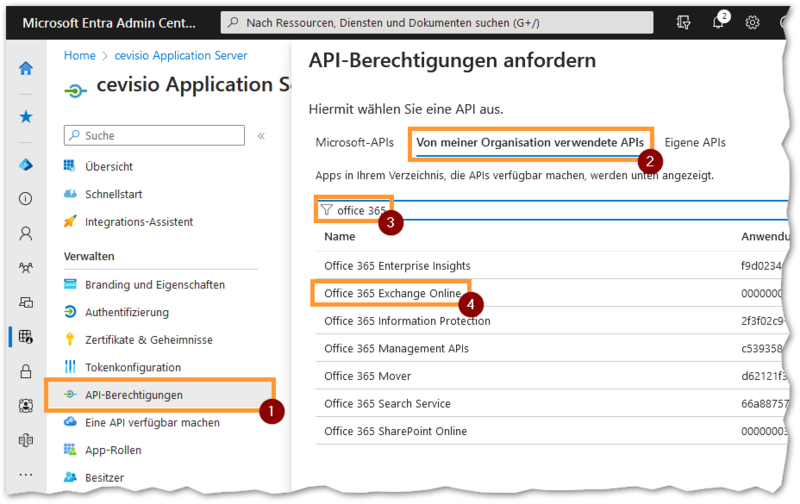Click the Übersicht grid icon
Screen dimensions: 800x504
(70, 166)
